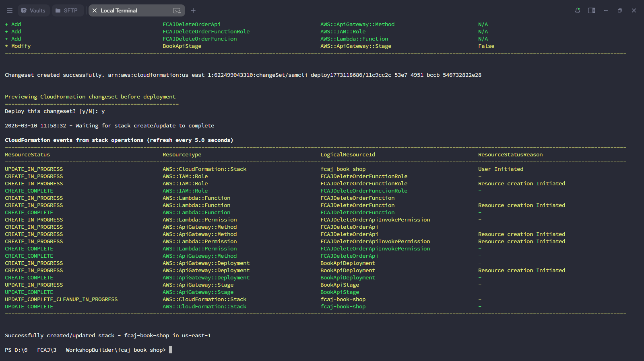Restore down the Termius window
This screenshot has width=644, height=361.
[x=620, y=10]
